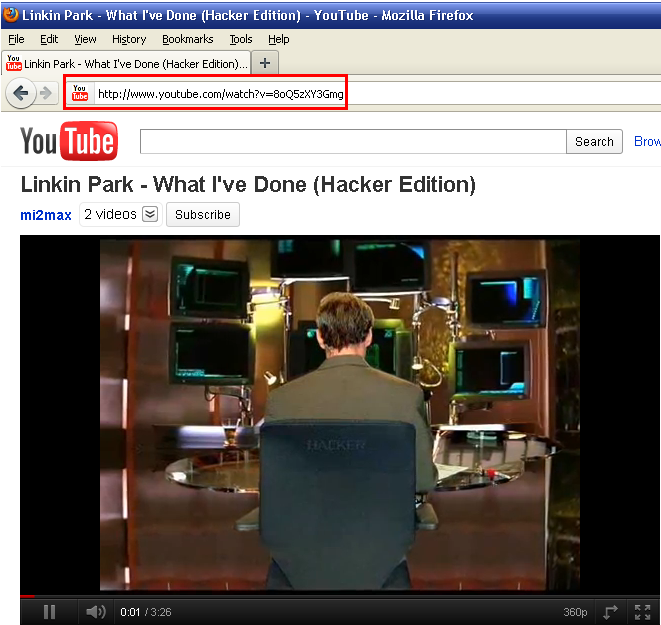Click the video progress bar
661x625 pixels.
click(x=340, y=596)
